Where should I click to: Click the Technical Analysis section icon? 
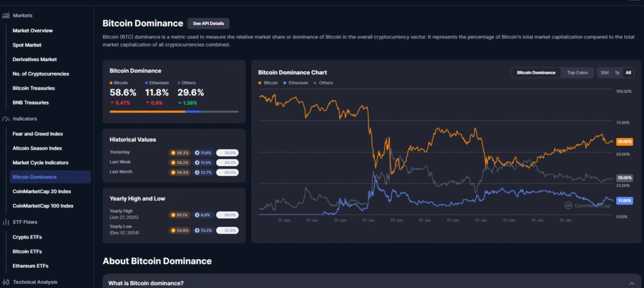tap(4, 282)
